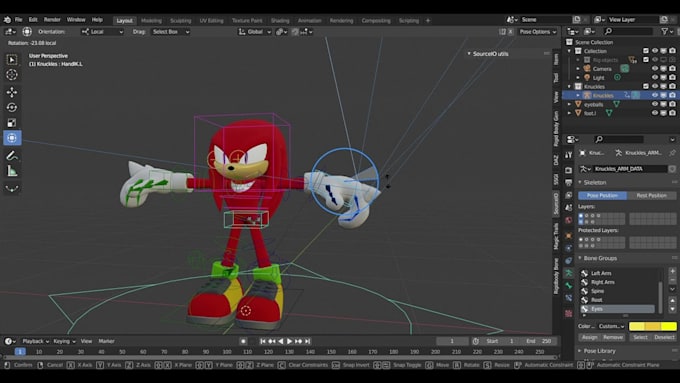The height and width of the screenshot is (383, 680).
Task: Open the File menu
Action: click(x=18, y=20)
